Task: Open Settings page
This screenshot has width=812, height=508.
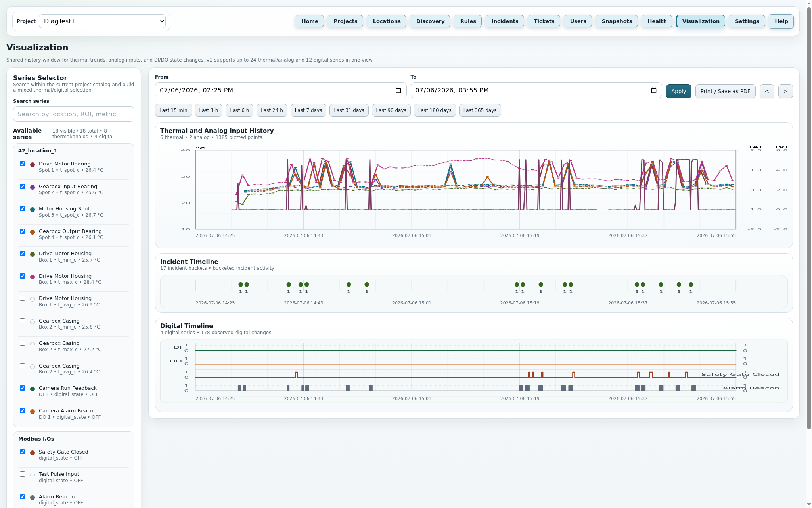Action: pyautogui.click(x=747, y=21)
